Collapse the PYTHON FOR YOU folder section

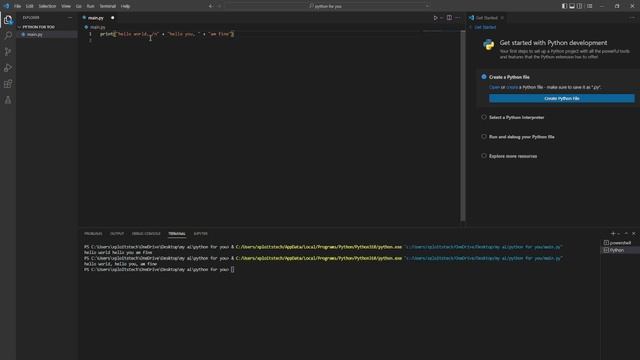pos(39,27)
